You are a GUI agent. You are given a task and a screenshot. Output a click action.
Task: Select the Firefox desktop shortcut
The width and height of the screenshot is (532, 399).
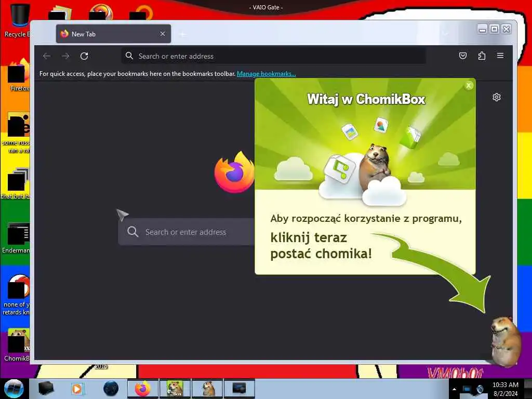coord(19,75)
